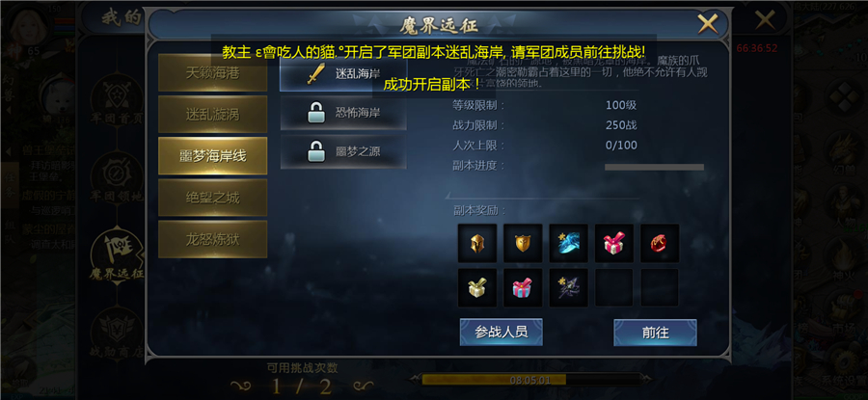868x400 pixels.
Task: Click the golden helmet reward icon
Action: tap(477, 243)
